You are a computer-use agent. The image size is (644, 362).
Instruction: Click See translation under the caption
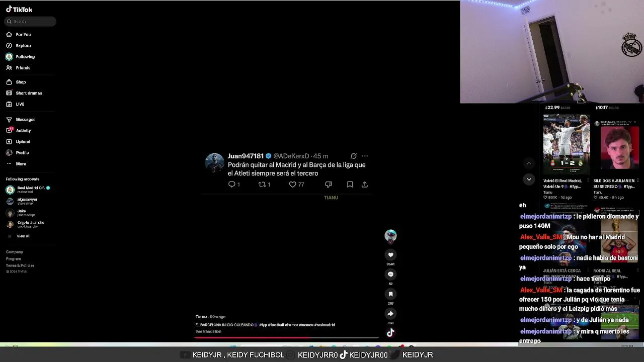coord(208,332)
